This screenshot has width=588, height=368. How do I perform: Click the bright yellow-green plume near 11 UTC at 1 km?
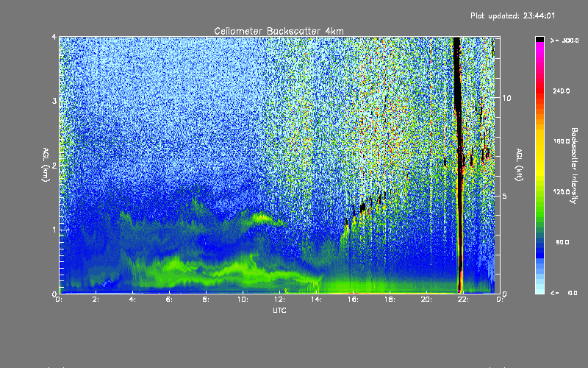tap(262, 218)
